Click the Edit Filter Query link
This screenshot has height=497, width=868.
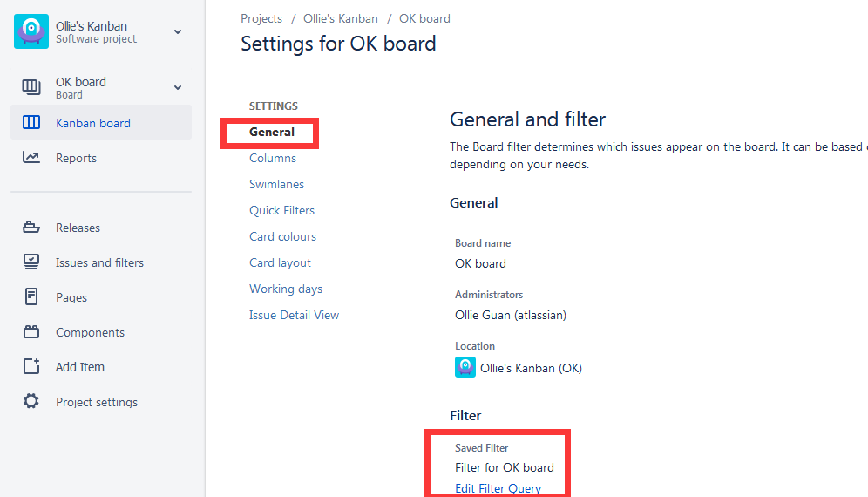[498, 488]
